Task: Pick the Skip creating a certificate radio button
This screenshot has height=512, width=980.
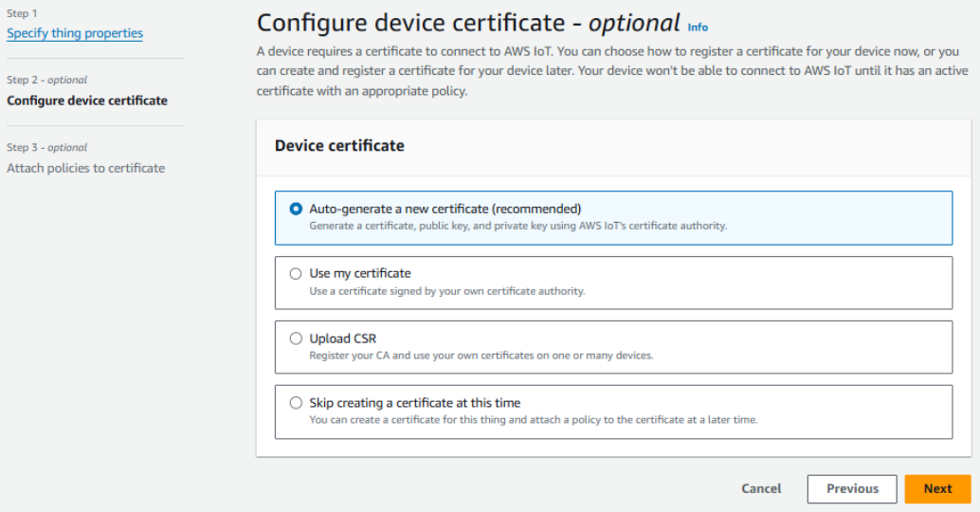Action: tap(296, 402)
